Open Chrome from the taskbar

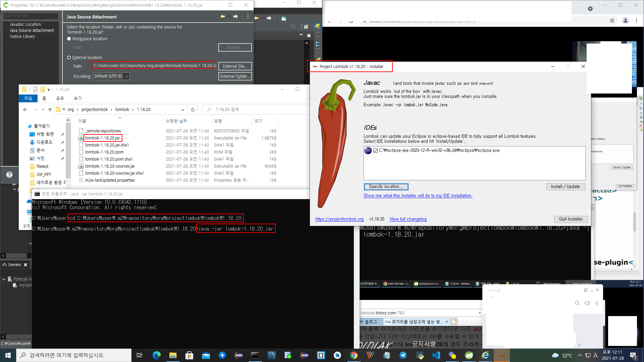[x=354, y=355]
